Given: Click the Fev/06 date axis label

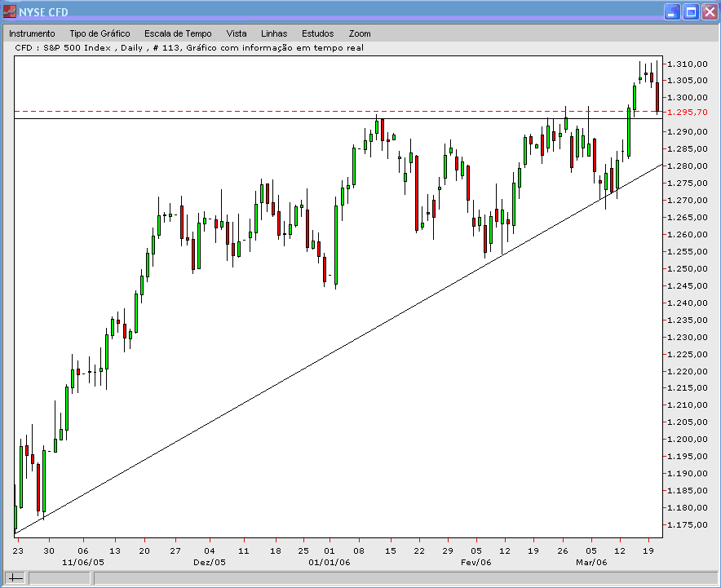Looking at the screenshot, I should pos(476,562).
